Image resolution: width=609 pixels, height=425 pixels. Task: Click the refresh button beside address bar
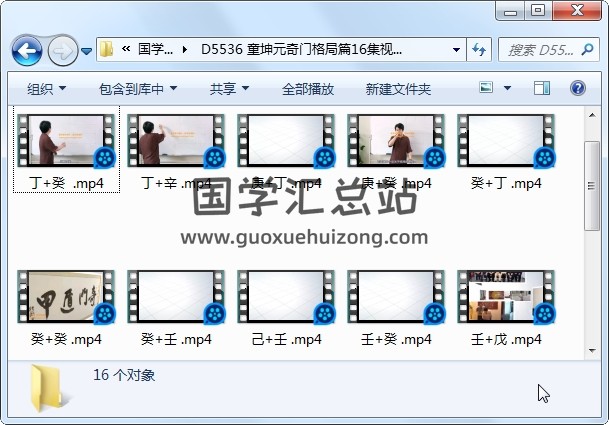point(479,49)
